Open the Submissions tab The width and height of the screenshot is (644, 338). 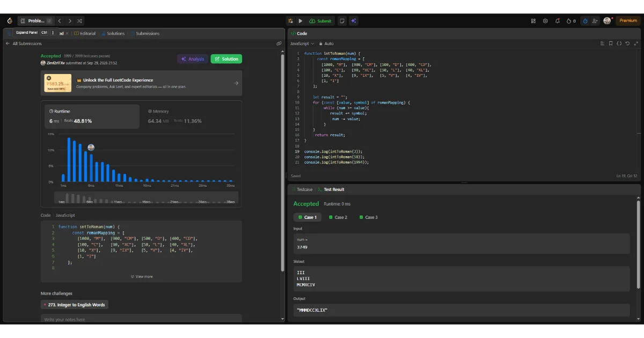coord(145,33)
